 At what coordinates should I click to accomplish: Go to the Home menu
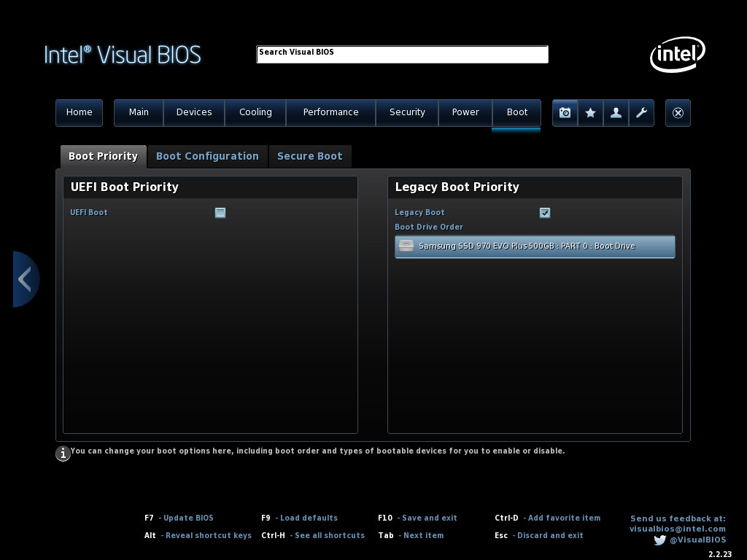[x=79, y=112]
